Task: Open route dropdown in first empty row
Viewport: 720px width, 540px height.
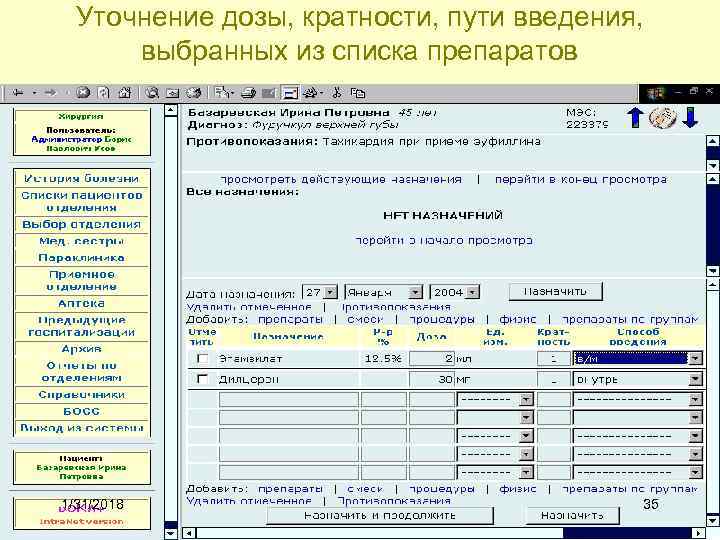Action: 638,399
